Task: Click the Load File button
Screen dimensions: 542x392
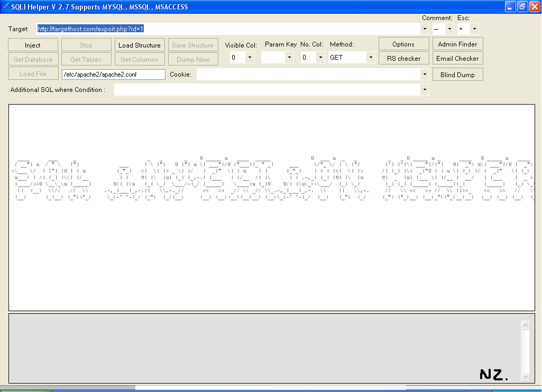Action: 33,73
